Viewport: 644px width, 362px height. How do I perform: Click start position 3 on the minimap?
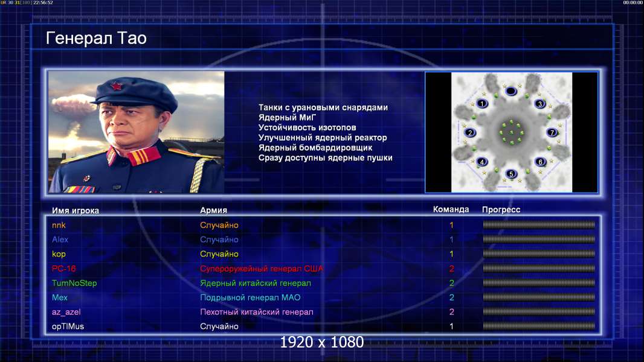[x=540, y=103]
